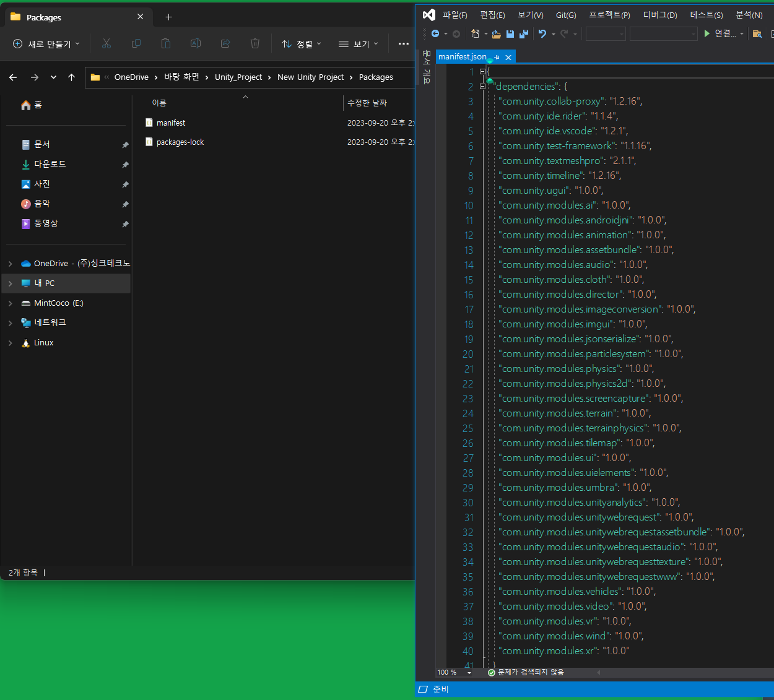Go up one folder level
This screenshot has height=700, width=774.
coord(72,77)
